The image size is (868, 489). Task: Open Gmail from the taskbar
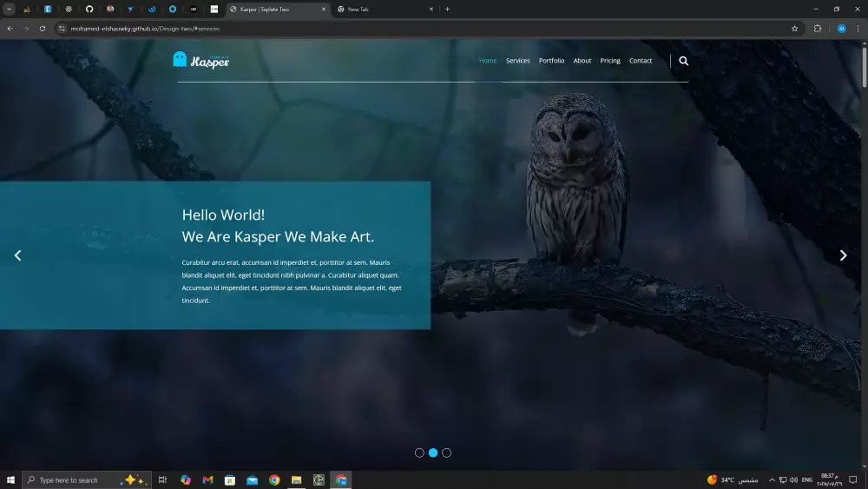coord(207,480)
